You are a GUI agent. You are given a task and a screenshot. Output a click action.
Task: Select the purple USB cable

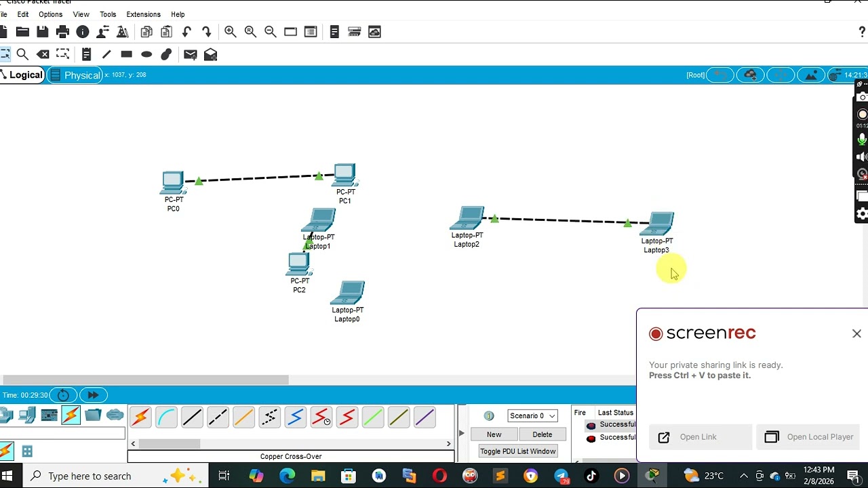tap(424, 418)
